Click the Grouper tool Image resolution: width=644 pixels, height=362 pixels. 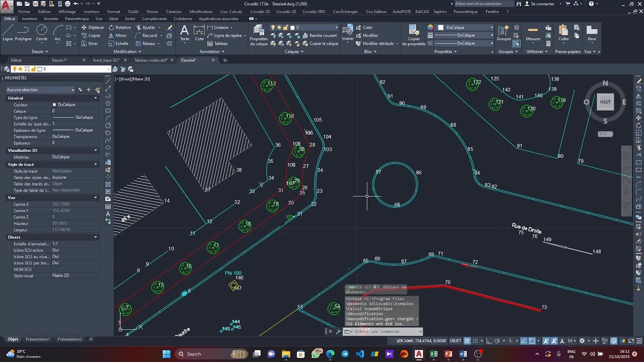(504, 33)
